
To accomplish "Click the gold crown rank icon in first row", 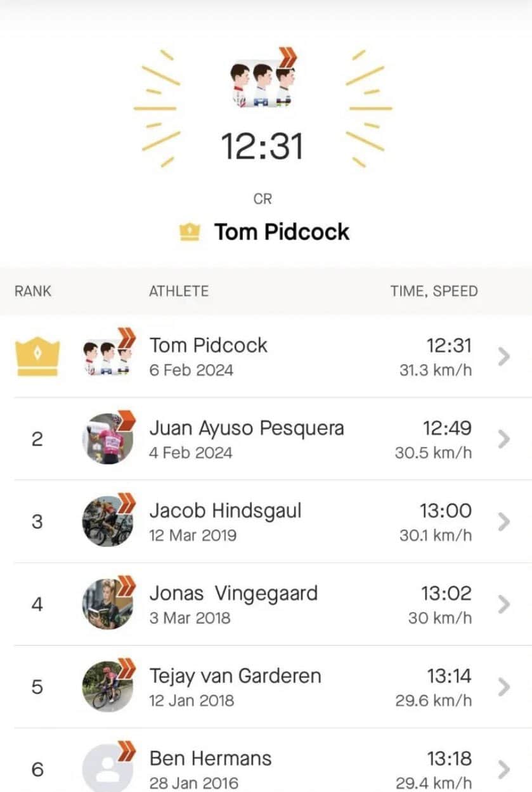I will 37,356.
